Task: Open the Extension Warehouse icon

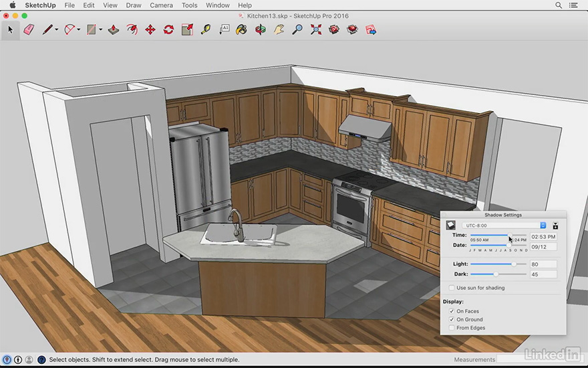Action: (x=352, y=29)
